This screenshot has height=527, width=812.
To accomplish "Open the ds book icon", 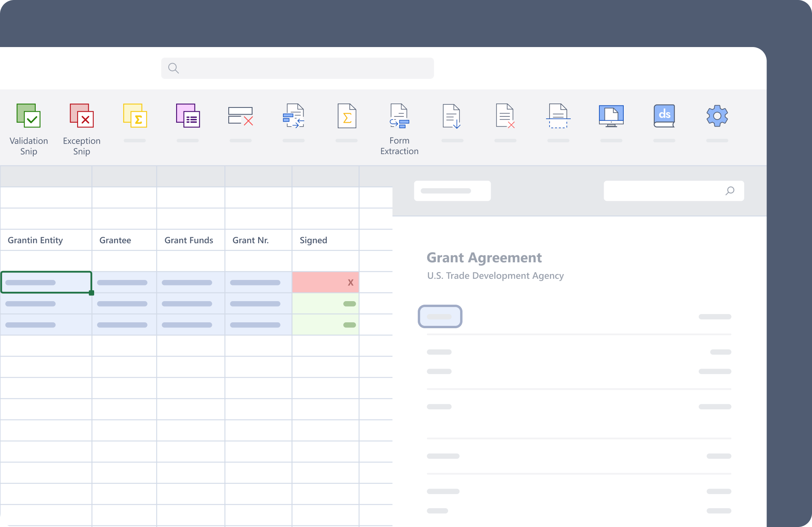I will tap(664, 116).
